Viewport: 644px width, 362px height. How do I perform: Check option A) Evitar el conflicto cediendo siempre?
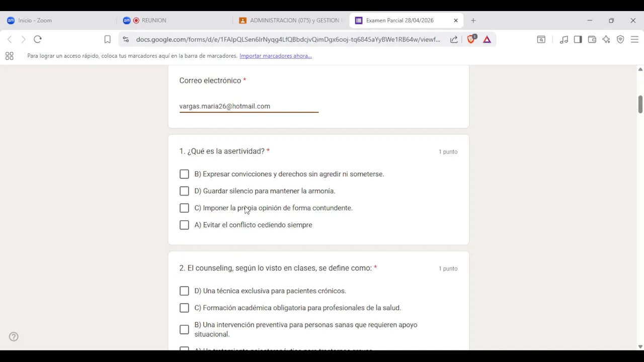click(x=184, y=225)
